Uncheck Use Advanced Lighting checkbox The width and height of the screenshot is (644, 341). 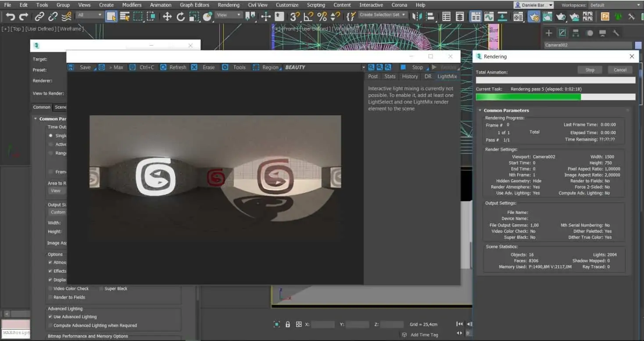coord(50,316)
